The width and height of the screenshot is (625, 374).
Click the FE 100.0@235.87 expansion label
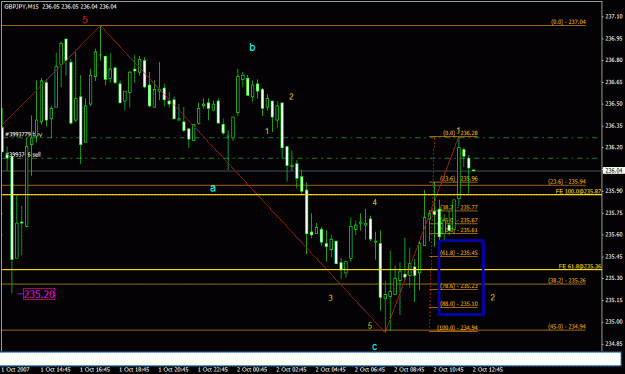pyautogui.click(x=578, y=191)
